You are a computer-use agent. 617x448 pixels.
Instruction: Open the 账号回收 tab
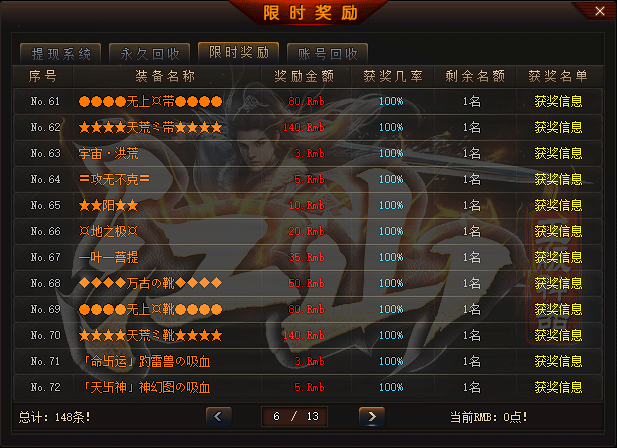click(327, 54)
